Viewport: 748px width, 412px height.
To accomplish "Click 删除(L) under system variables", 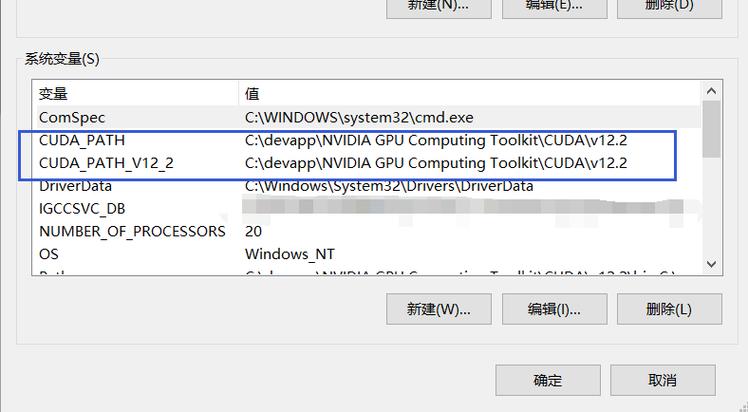I will 669,309.
